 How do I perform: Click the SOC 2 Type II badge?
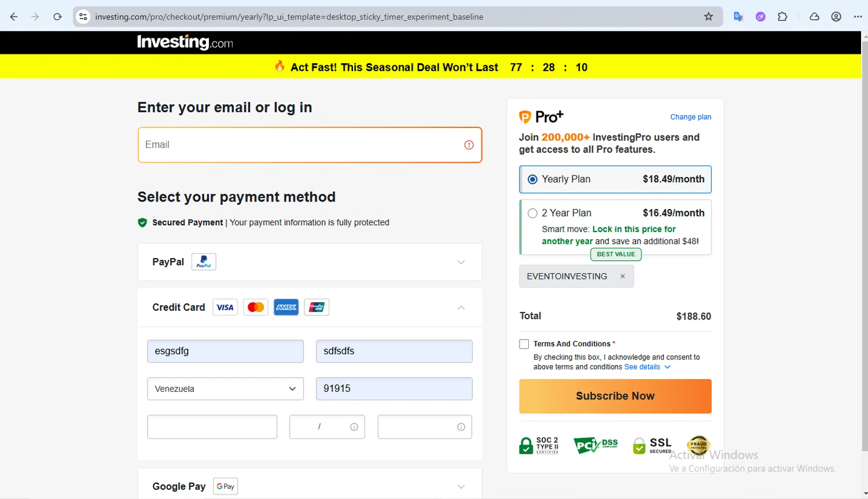[x=539, y=446]
